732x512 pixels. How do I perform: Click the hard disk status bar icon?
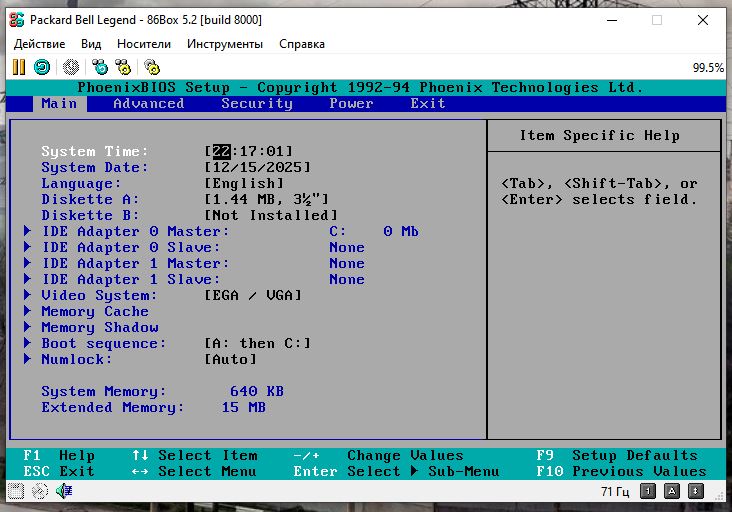click(40, 491)
